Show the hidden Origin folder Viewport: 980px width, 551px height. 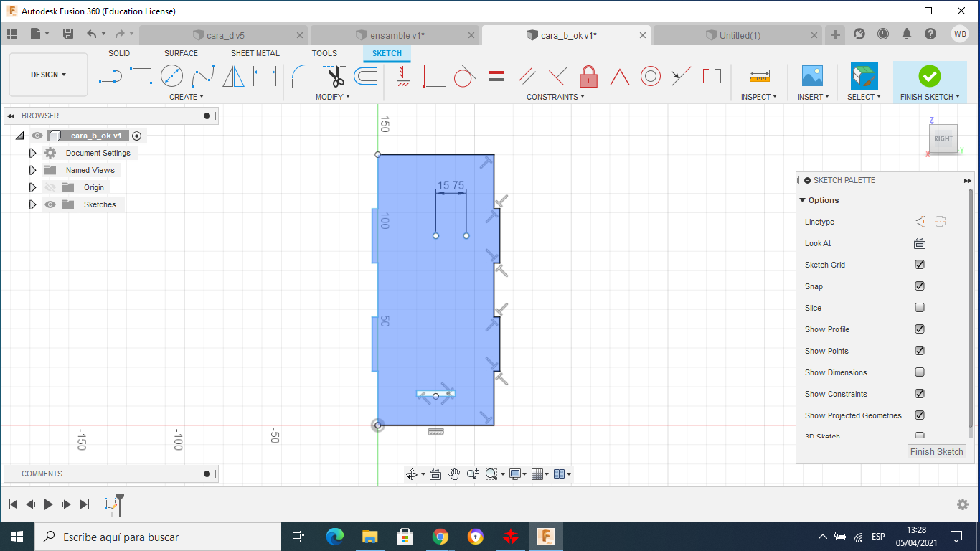pyautogui.click(x=50, y=187)
